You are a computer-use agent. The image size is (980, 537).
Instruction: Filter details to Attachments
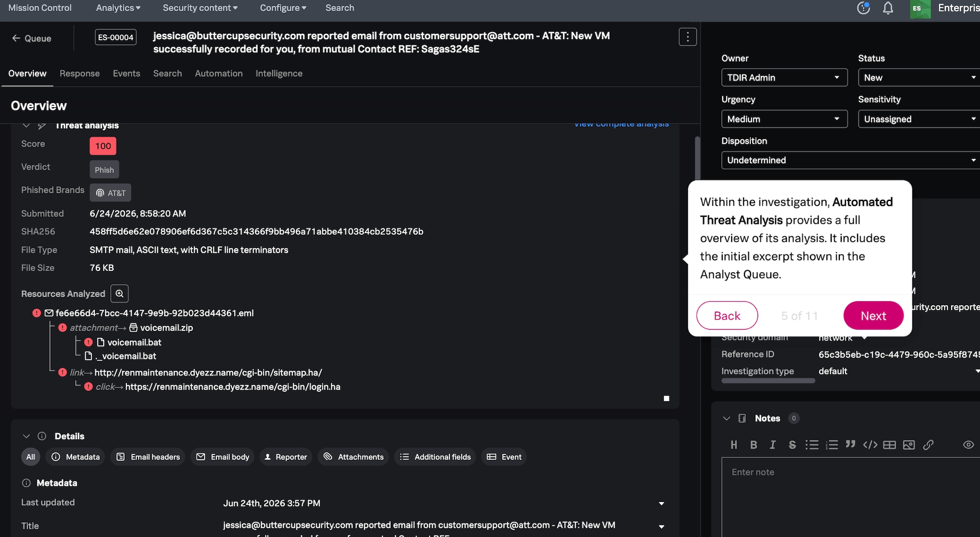(353, 457)
